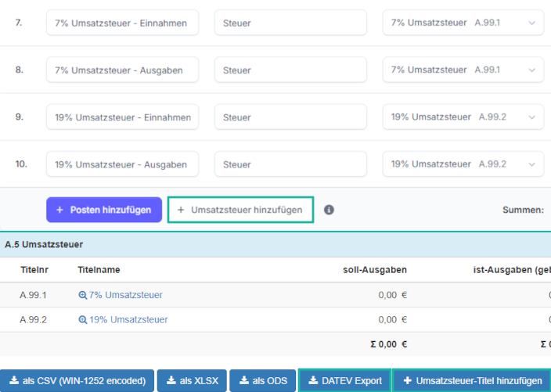
Task: Click the Steuer field in row 7
Action: (290, 23)
